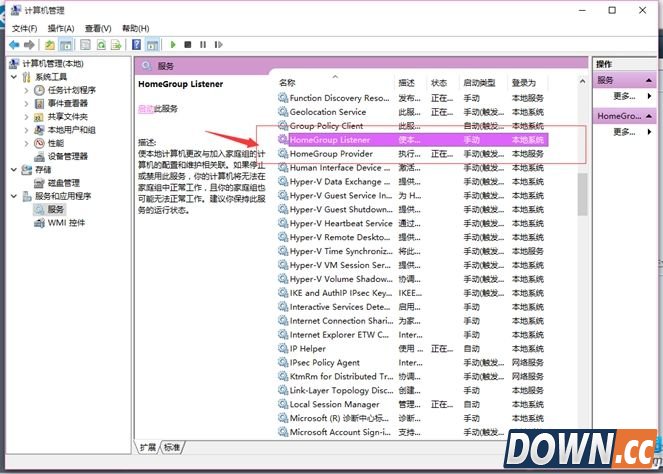The width and height of the screenshot is (663, 474).
Task: Click the gear icon beside Link-Layer Topology Disc...
Action: pyautogui.click(x=283, y=390)
